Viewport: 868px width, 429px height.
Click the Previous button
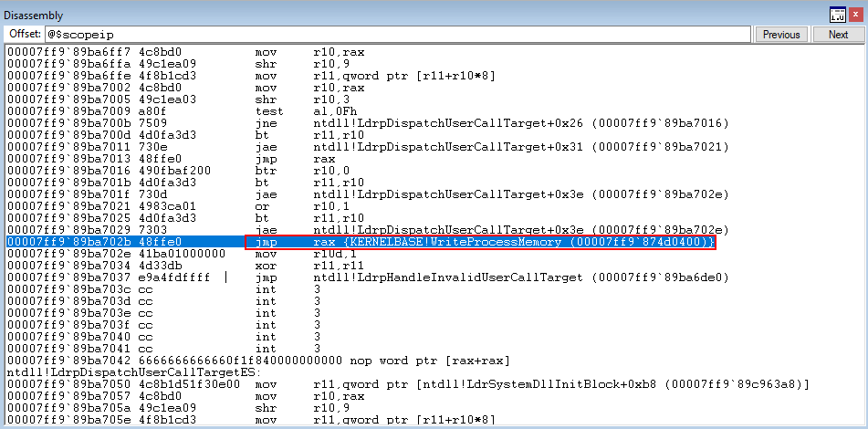click(781, 35)
